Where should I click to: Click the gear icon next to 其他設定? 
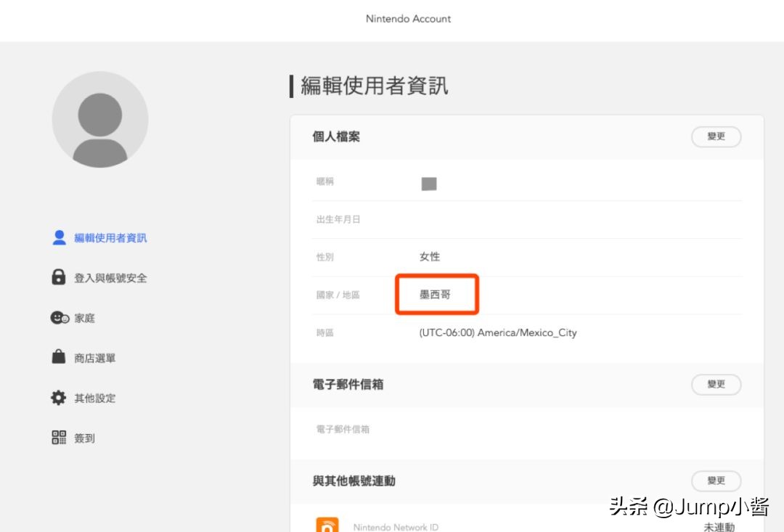coord(58,397)
